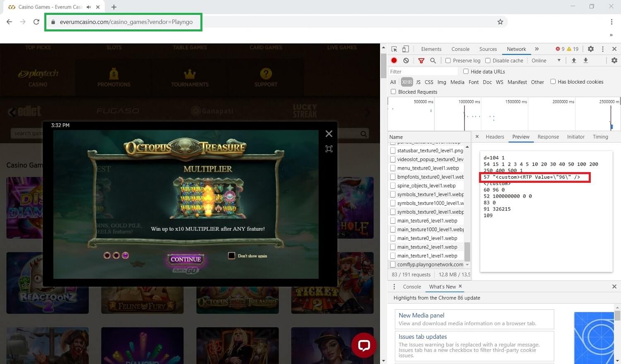The image size is (621, 364).
Task: Open the live chat bubble
Action: tap(364, 345)
